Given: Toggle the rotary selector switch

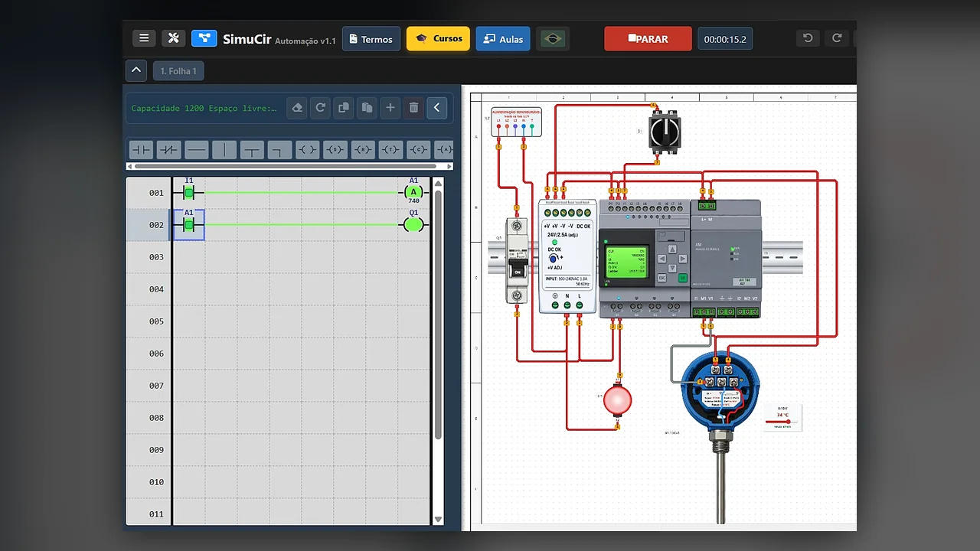Looking at the screenshot, I should pyautogui.click(x=663, y=132).
